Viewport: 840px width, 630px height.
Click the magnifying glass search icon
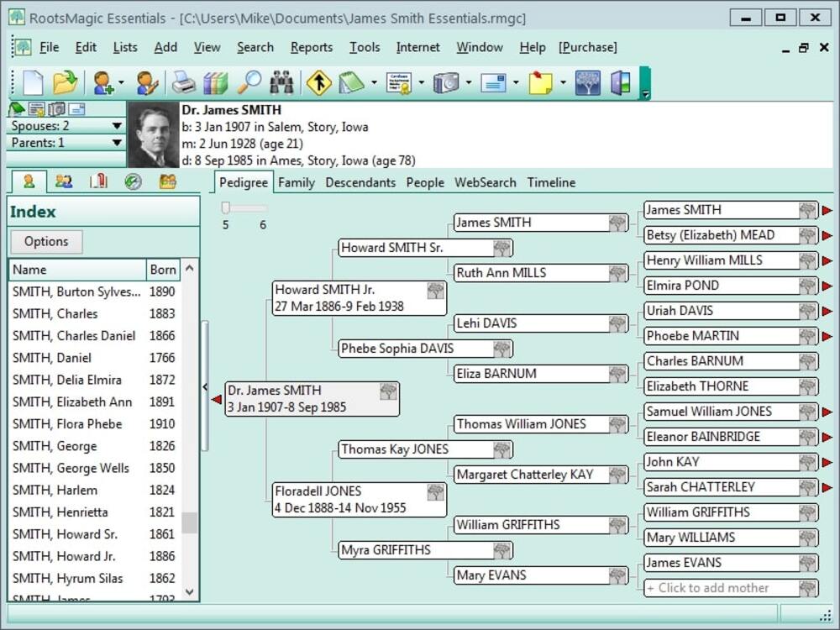249,82
